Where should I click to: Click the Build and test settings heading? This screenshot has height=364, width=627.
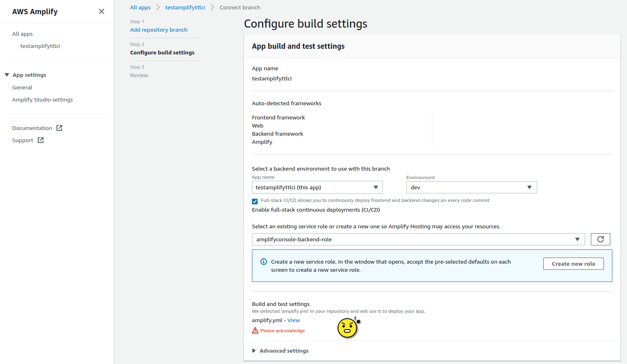(x=281, y=304)
